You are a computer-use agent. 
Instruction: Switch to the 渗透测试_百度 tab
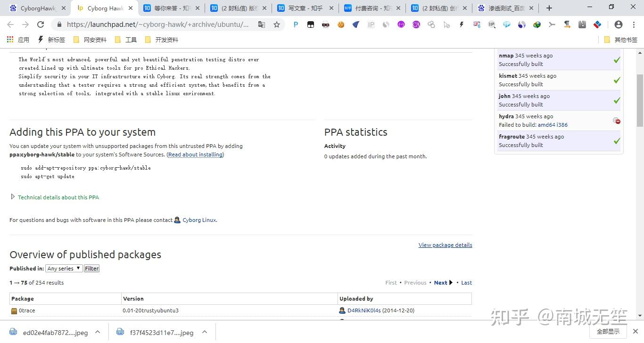click(x=506, y=8)
